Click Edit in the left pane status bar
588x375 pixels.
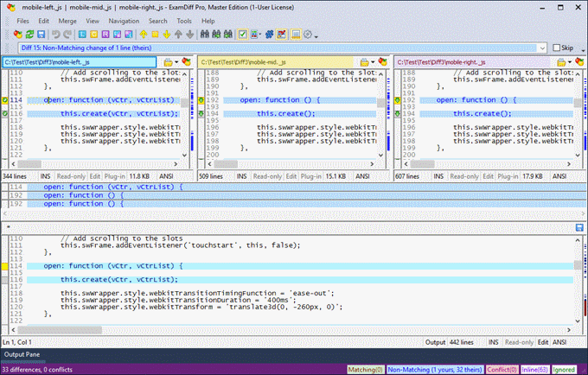click(x=95, y=176)
